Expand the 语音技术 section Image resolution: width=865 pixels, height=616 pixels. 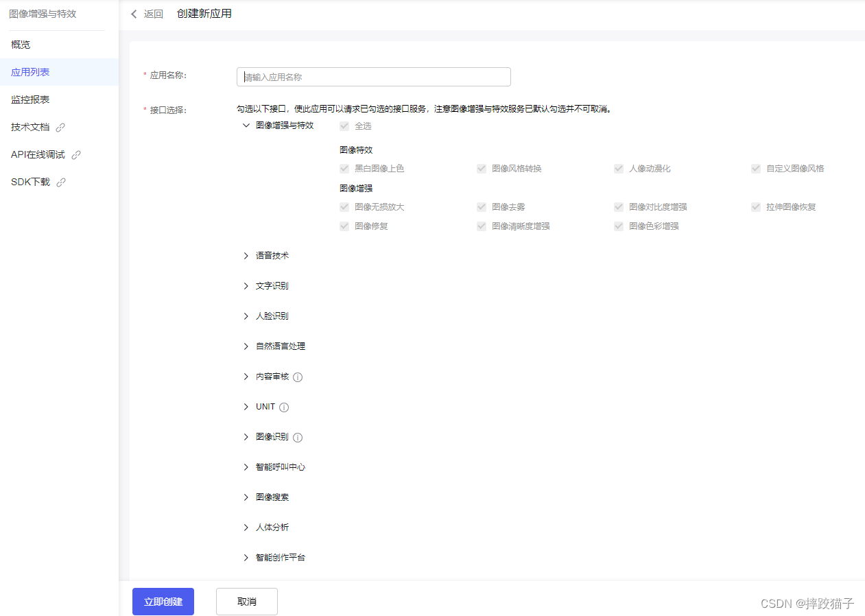(246, 256)
